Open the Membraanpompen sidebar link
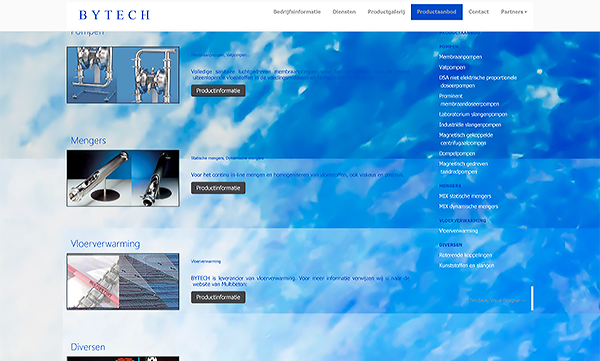Viewport: 600px width, 361px height. (460, 57)
